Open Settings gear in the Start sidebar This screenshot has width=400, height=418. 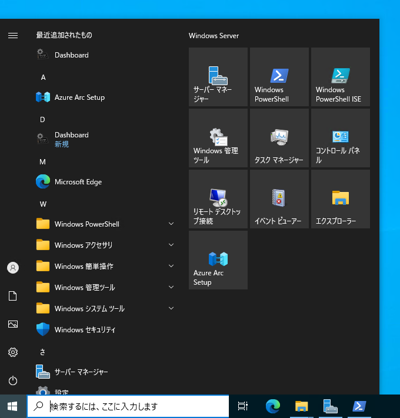tap(13, 352)
